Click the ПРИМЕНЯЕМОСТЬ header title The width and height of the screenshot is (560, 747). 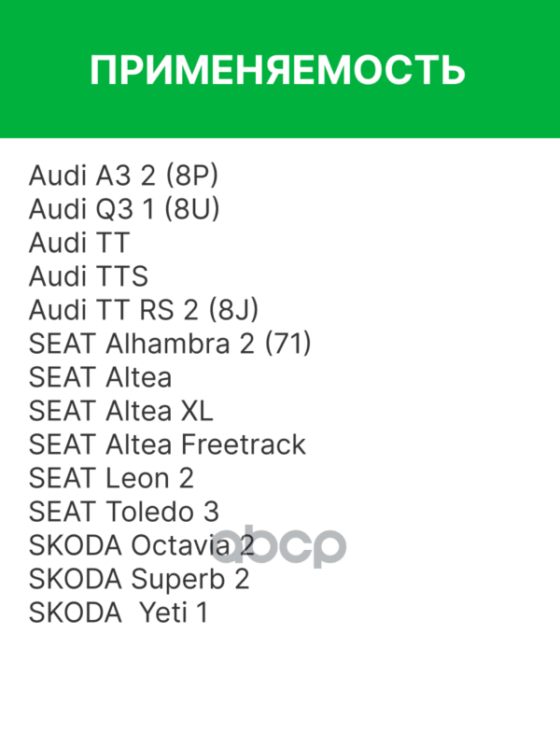pyautogui.click(x=278, y=70)
